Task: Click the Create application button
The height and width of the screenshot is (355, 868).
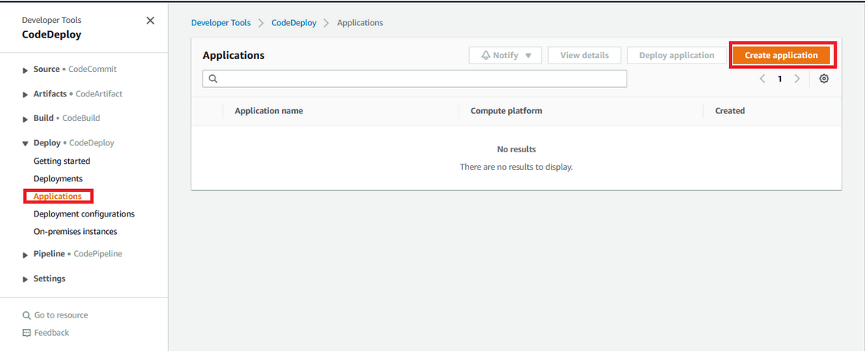Action: coord(781,55)
